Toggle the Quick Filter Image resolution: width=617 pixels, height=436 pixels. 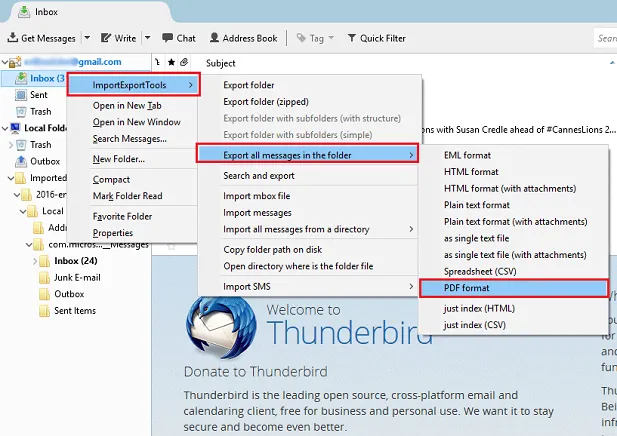[x=377, y=38]
